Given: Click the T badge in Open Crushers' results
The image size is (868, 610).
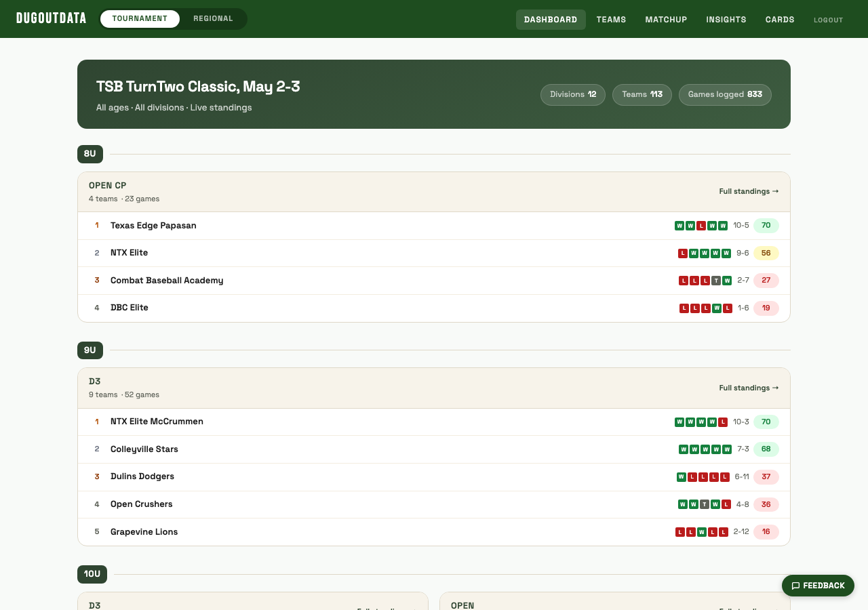Looking at the screenshot, I should coord(704,504).
